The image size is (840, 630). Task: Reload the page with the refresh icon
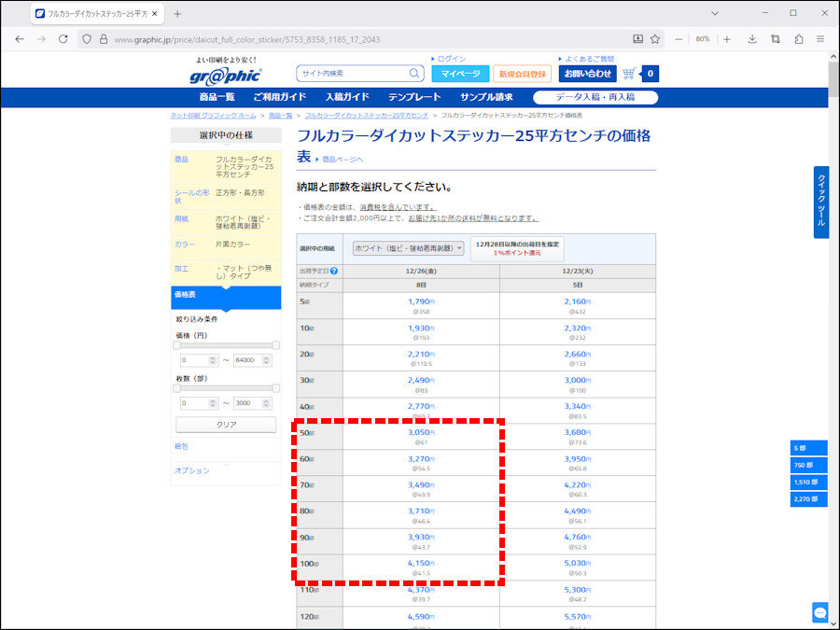click(63, 39)
